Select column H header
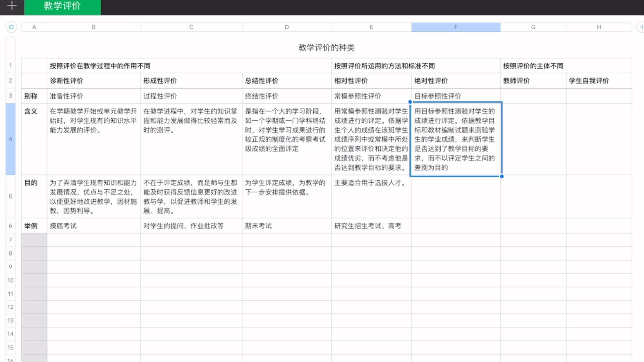This screenshot has width=644, height=362. (599, 27)
